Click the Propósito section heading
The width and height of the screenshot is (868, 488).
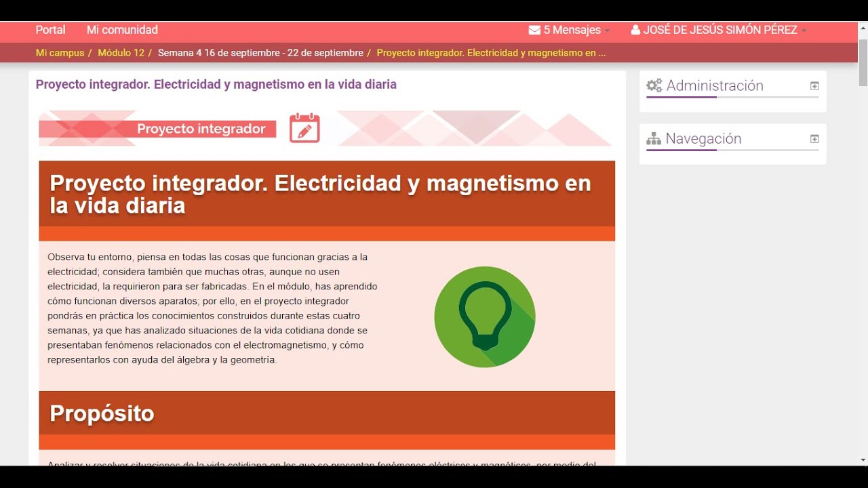(102, 413)
